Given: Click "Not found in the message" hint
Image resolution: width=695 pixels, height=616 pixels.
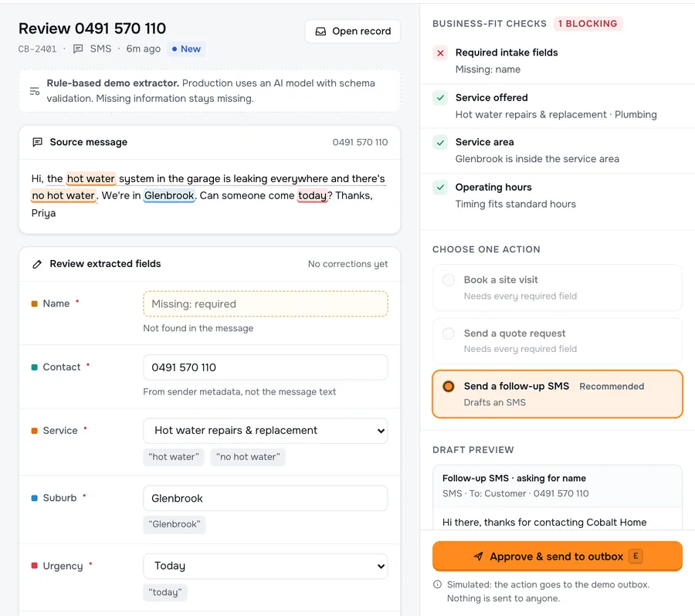Looking at the screenshot, I should [x=198, y=328].
